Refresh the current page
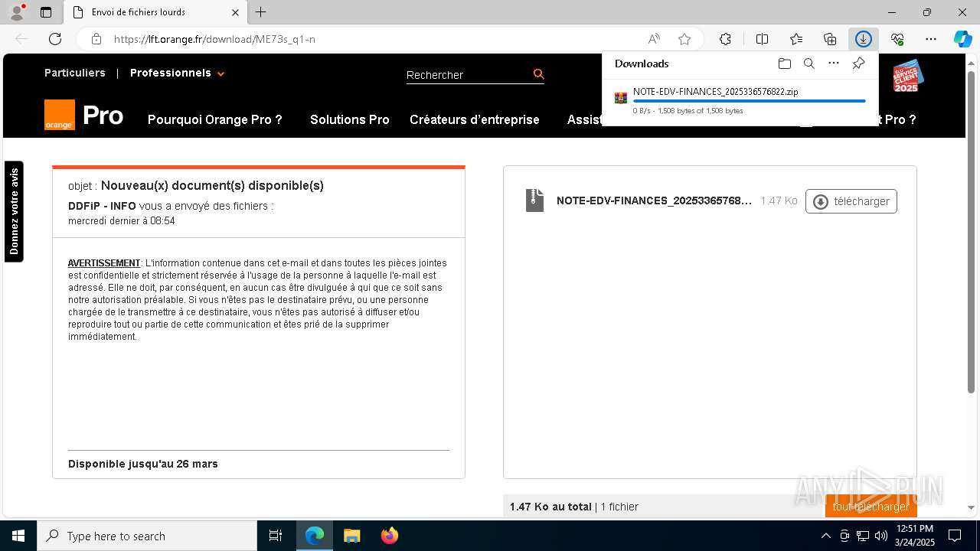 [x=55, y=39]
